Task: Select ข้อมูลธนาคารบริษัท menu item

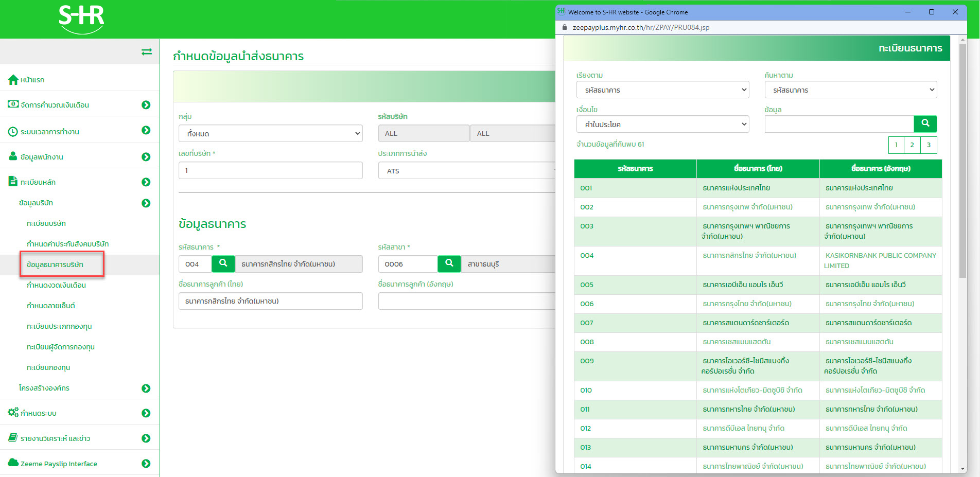Action: pos(62,264)
